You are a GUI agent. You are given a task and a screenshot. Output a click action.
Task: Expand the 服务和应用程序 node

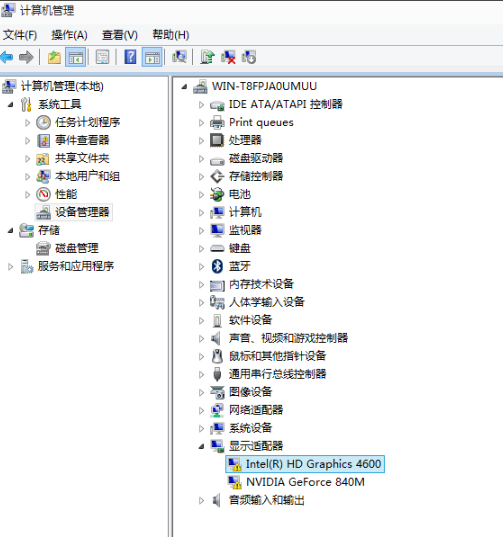[x=10, y=266]
